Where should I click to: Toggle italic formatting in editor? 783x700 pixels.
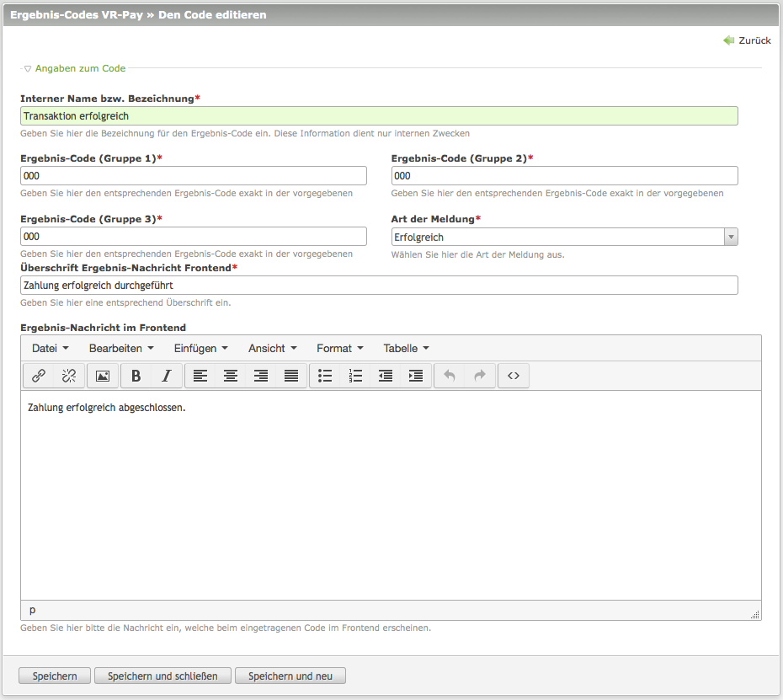(x=166, y=377)
